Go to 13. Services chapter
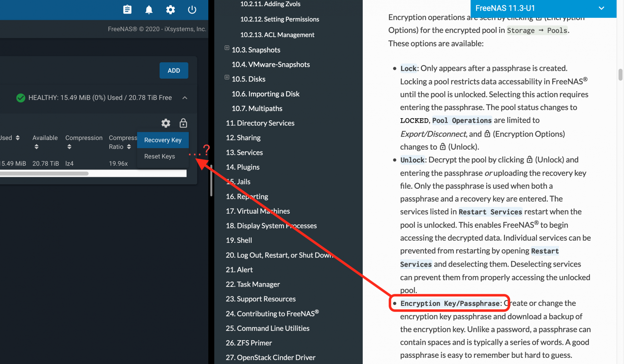This screenshot has height=364, width=624. pyautogui.click(x=244, y=152)
